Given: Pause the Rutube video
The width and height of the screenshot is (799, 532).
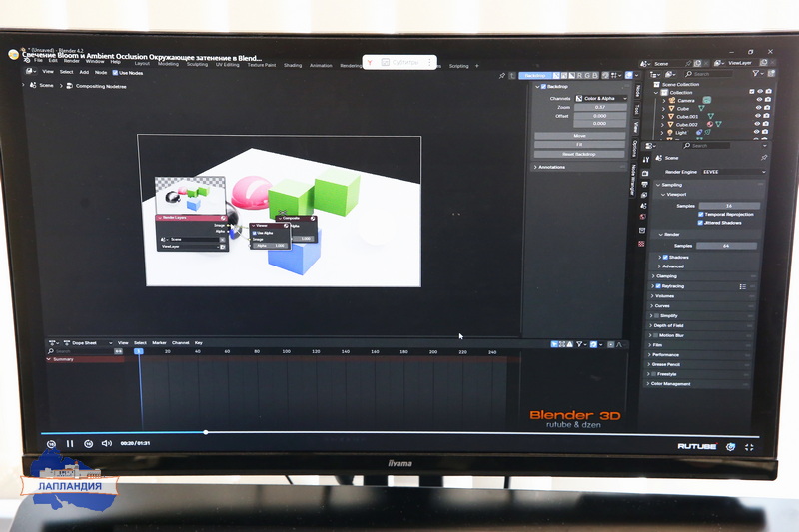Looking at the screenshot, I should (70, 443).
